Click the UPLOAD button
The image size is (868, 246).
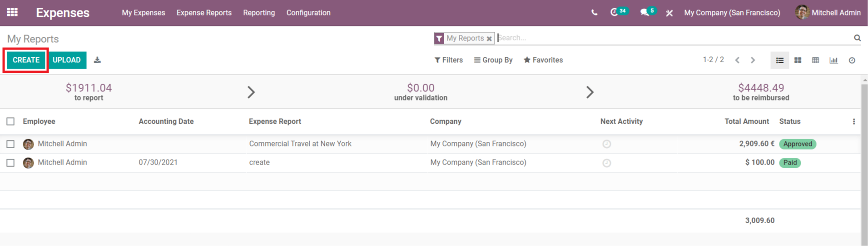pos(66,60)
